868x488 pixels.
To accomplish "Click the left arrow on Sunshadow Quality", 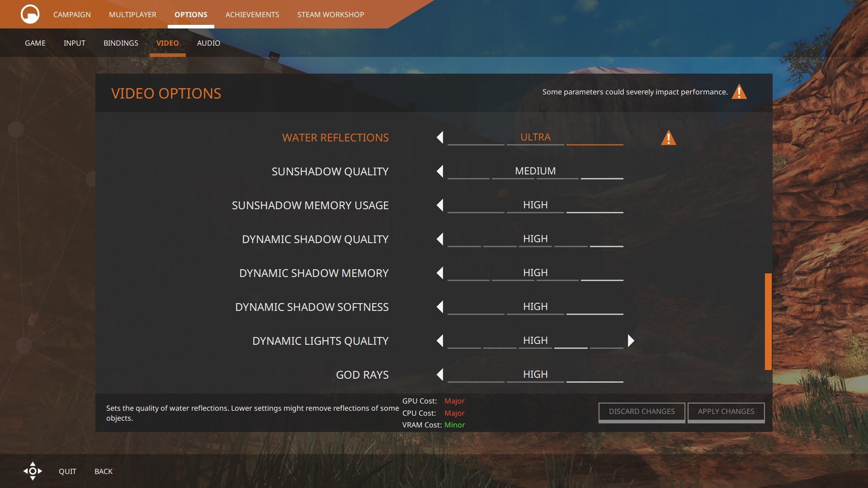I will tap(440, 171).
